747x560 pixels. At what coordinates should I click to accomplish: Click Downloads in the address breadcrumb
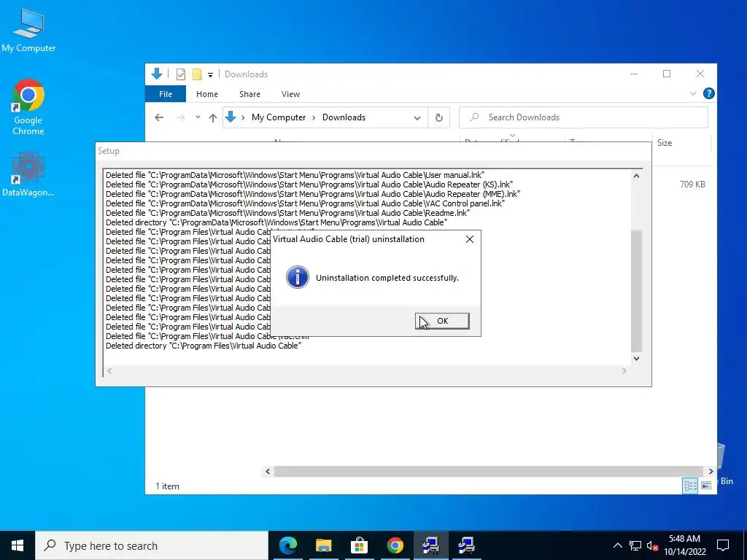coord(344,117)
